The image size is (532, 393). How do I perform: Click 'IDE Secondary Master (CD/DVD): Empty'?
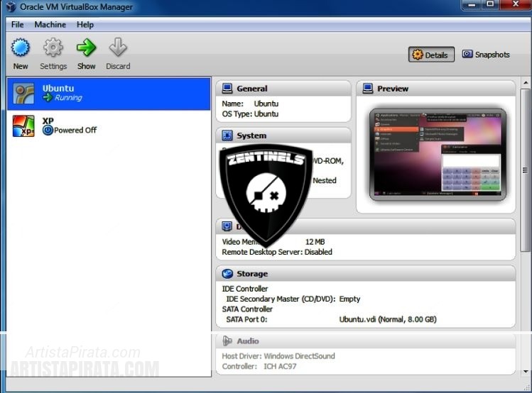(293, 299)
